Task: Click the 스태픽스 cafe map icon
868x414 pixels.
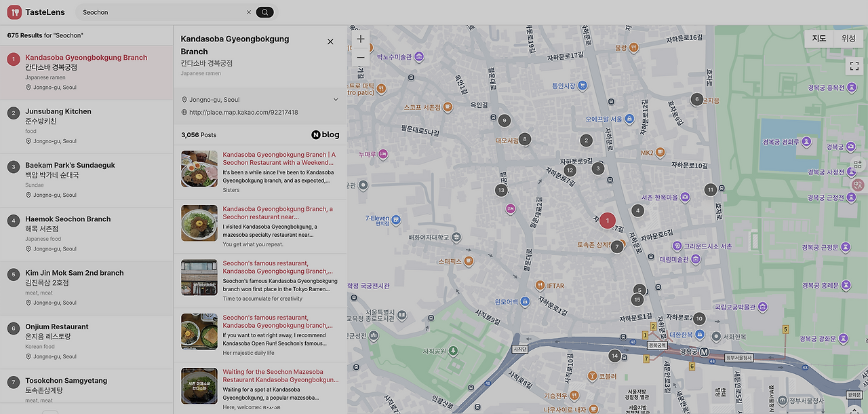Action: coord(469,261)
